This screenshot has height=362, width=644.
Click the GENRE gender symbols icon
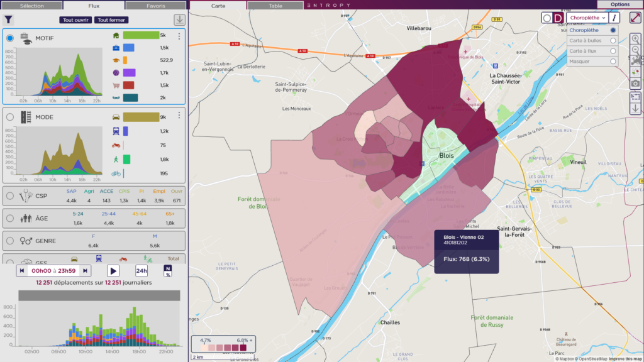coord(26,241)
